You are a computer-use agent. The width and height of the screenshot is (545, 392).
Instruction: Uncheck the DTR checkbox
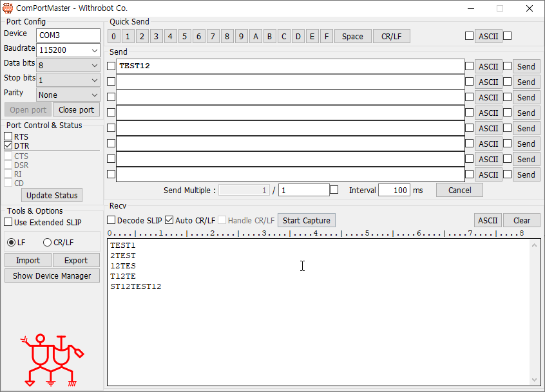point(8,145)
